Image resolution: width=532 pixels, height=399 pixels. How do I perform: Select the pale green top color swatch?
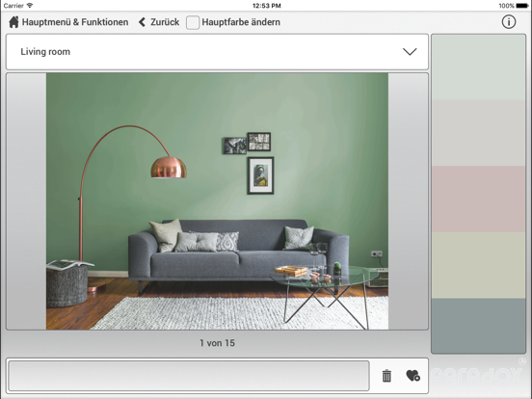point(478,66)
